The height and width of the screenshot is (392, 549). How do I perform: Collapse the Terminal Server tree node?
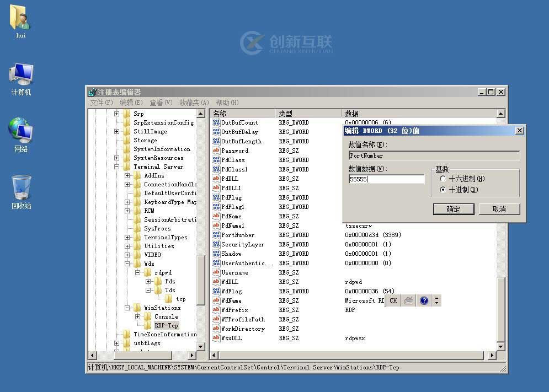point(116,167)
